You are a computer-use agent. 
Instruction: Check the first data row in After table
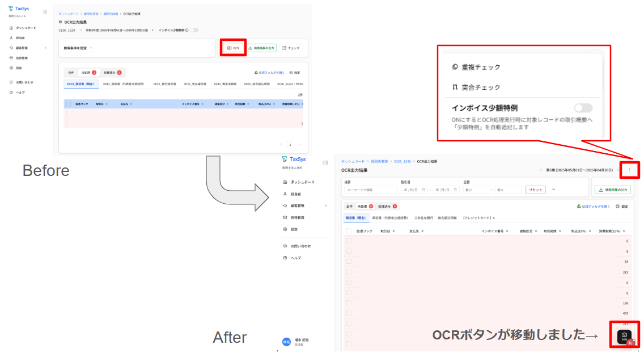click(349, 241)
